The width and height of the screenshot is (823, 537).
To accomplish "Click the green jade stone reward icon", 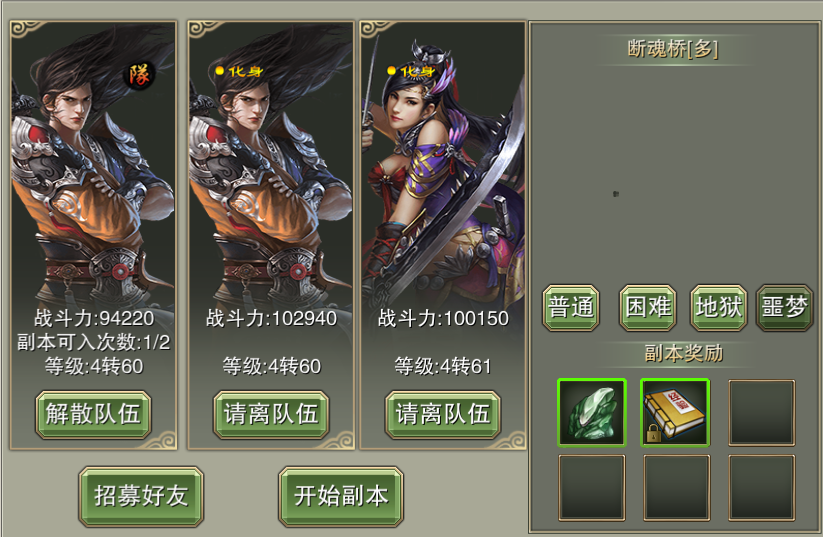I will pyautogui.click(x=592, y=413).
